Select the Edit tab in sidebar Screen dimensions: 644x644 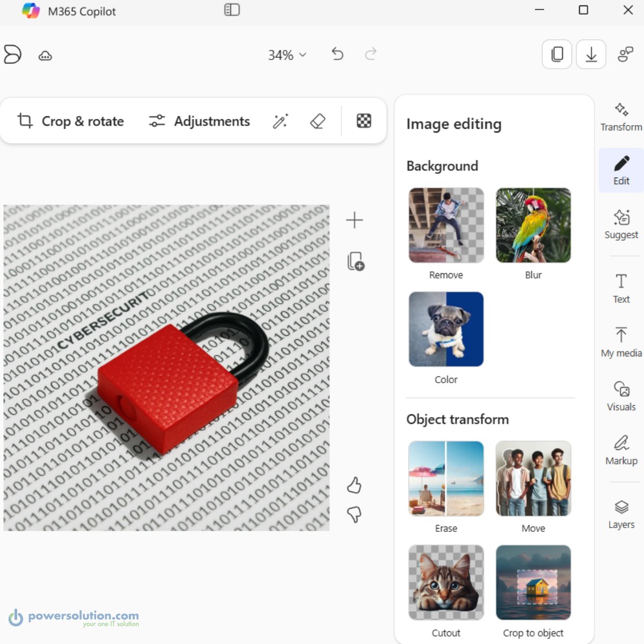pos(621,170)
